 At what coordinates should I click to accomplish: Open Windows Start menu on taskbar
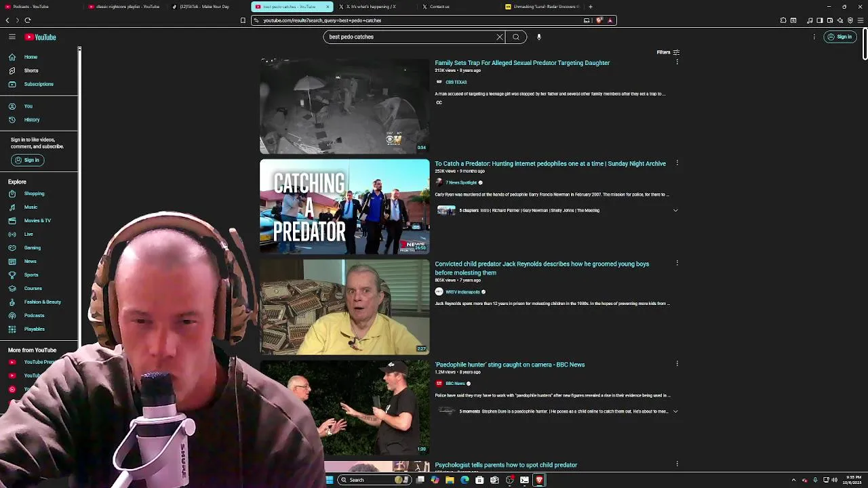coord(330,480)
